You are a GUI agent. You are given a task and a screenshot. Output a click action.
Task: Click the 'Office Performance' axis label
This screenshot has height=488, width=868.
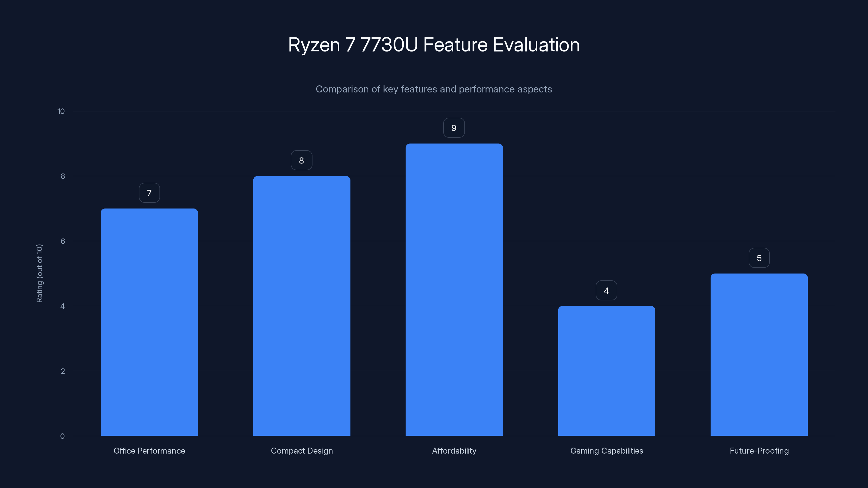[149, 451]
